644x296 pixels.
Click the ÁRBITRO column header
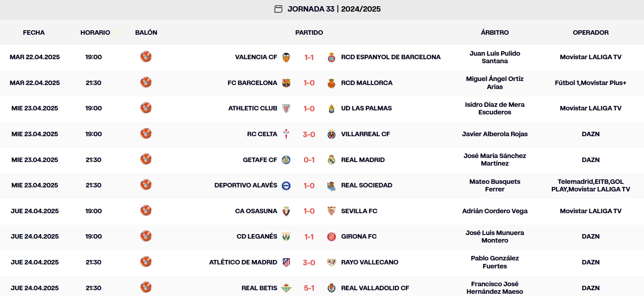(495, 32)
